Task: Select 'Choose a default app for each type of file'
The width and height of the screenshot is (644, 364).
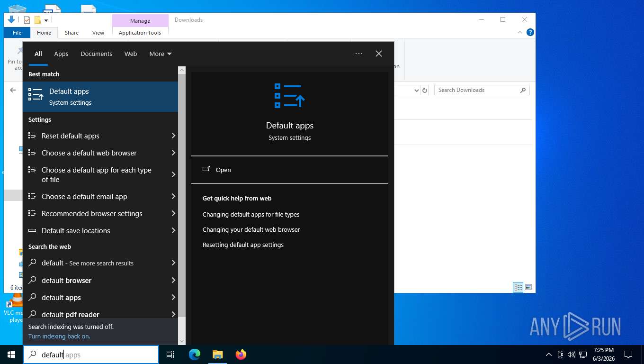Action: 100,175
